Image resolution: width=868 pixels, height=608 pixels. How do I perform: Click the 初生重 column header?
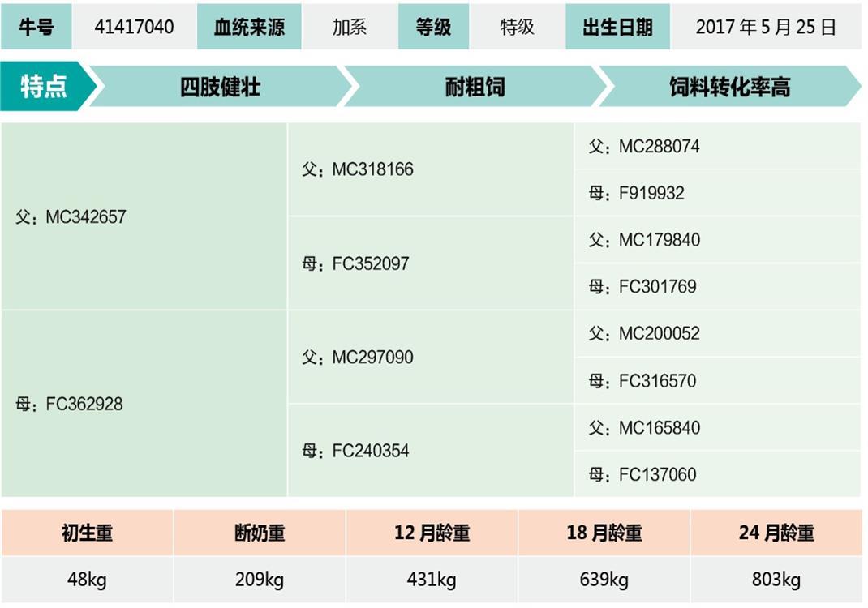point(88,533)
